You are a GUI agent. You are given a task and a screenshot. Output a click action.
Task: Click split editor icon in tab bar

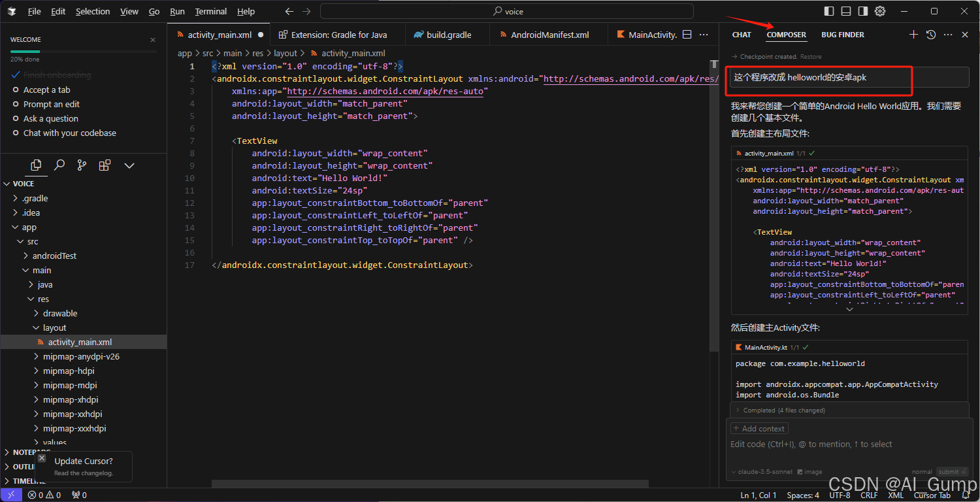tap(687, 35)
